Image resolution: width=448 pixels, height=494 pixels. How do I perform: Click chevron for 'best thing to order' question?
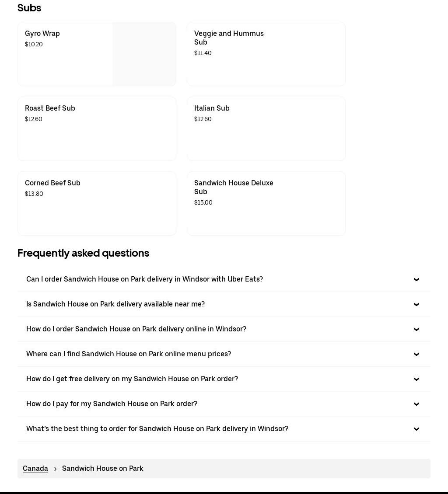[416, 429]
